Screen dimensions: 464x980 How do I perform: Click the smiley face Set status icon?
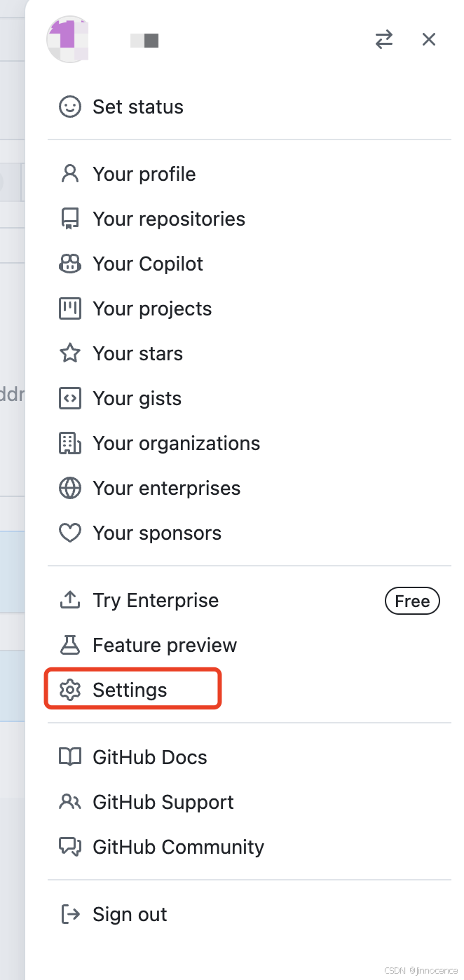click(x=70, y=107)
